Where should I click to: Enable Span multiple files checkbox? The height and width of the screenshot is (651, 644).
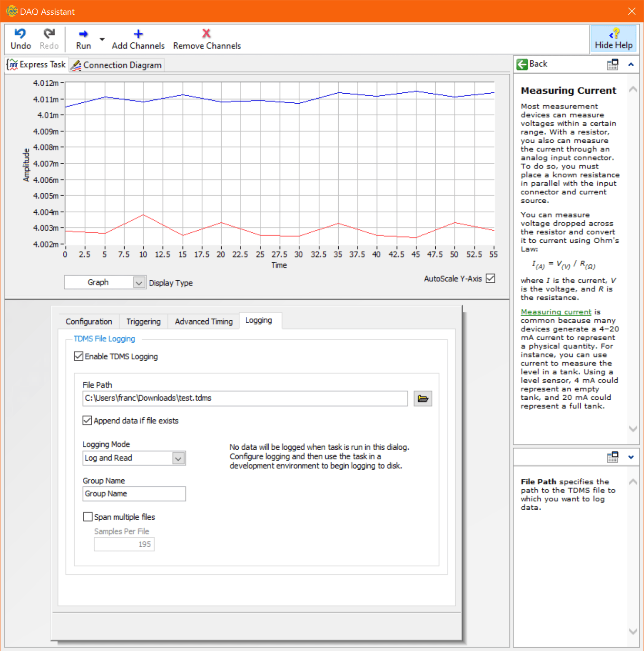tap(88, 517)
